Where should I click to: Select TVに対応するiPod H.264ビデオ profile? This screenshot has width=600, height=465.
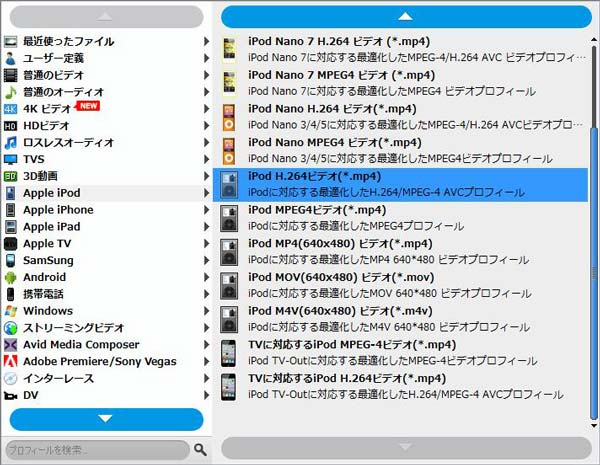coord(400,387)
